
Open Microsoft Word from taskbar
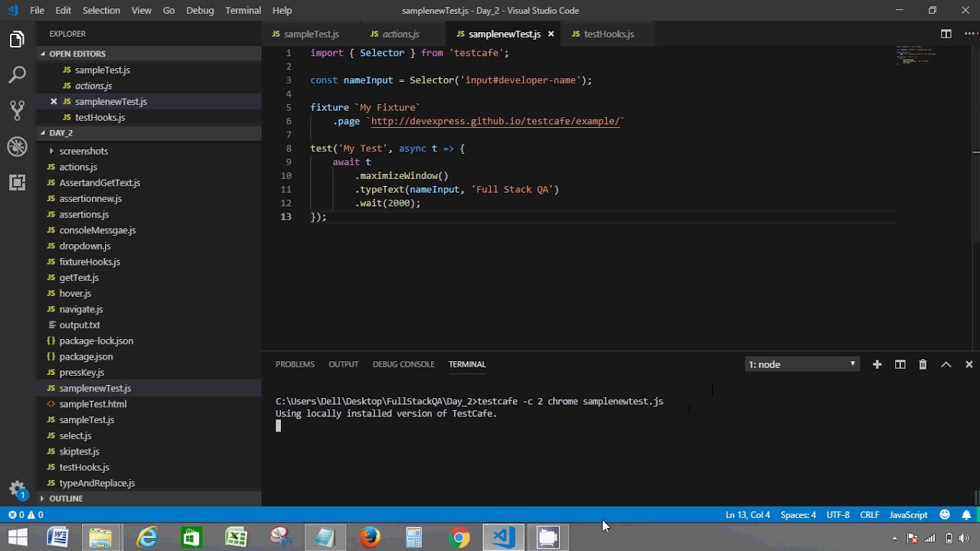pyautogui.click(x=57, y=537)
